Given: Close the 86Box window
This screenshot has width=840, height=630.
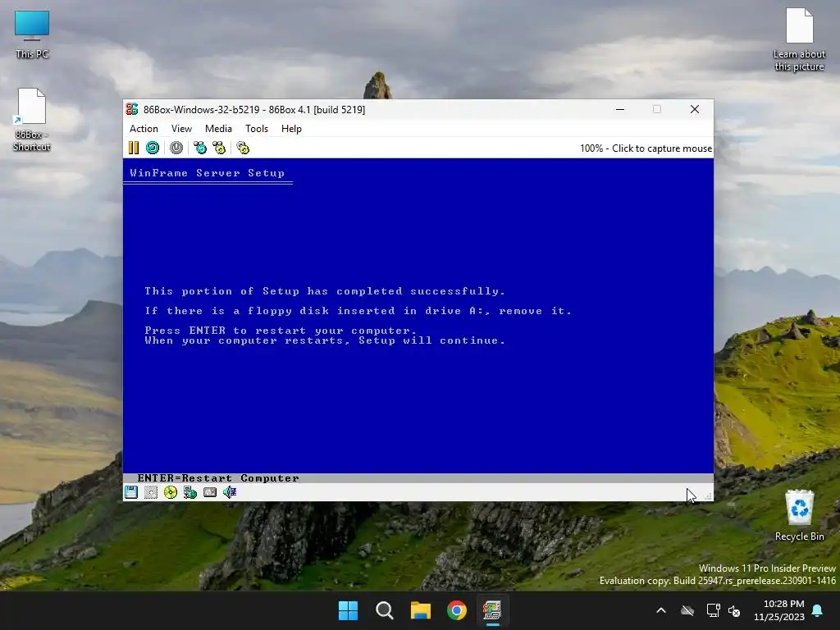Looking at the screenshot, I should click(695, 109).
